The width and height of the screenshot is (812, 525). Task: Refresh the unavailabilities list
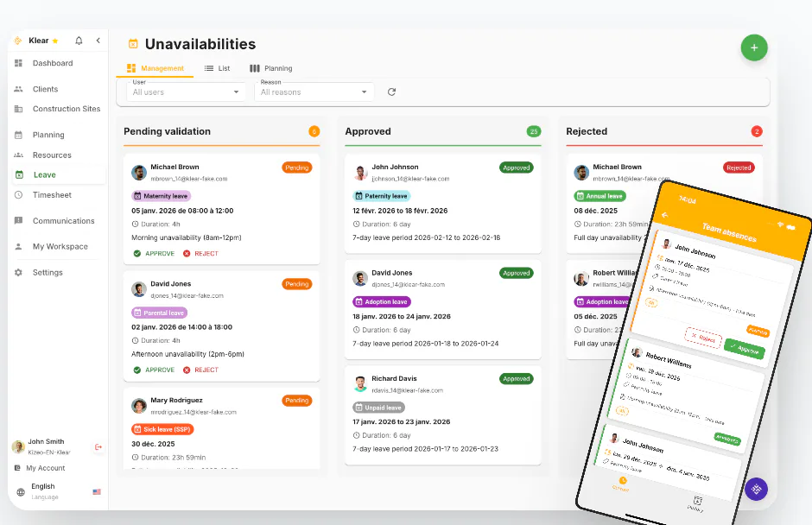coord(391,92)
